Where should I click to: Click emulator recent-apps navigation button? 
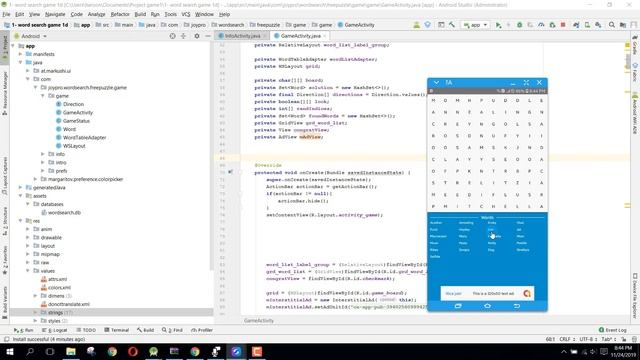click(458, 306)
